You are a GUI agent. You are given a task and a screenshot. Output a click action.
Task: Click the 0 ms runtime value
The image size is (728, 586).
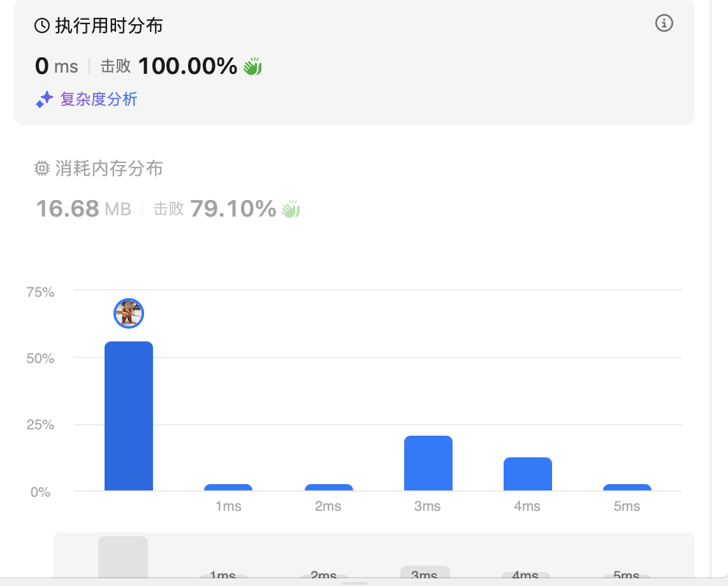click(57, 66)
